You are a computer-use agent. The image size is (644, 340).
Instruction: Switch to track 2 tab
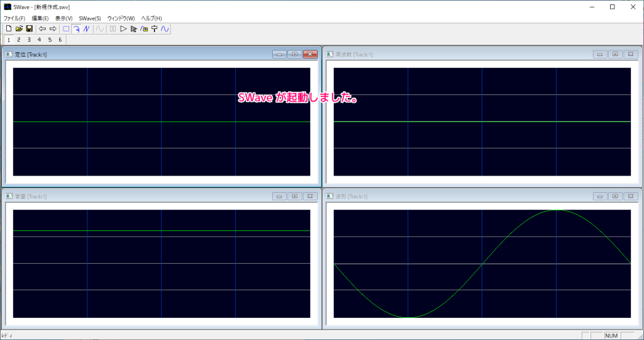click(x=18, y=40)
